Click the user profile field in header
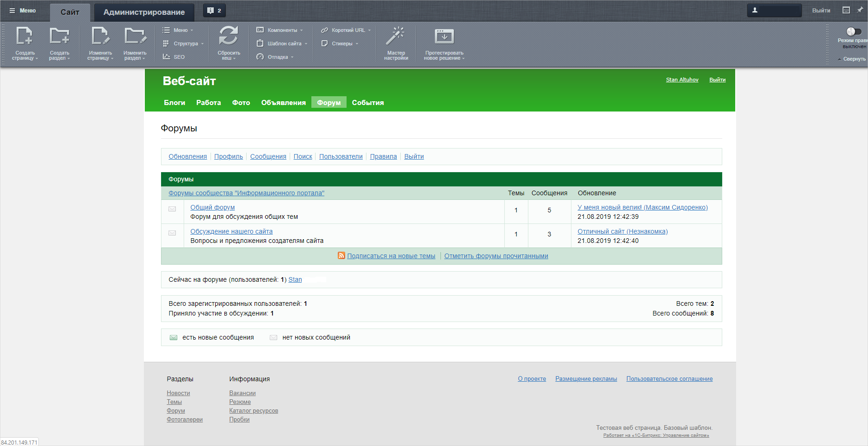The height and width of the screenshot is (446, 868). tap(774, 10)
